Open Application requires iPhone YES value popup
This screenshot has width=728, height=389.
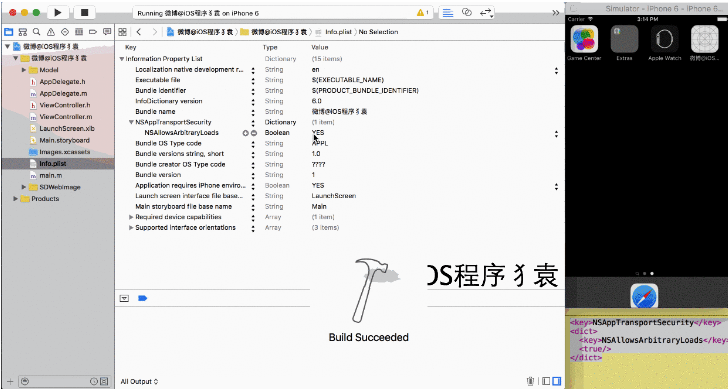[x=556, y=187]
